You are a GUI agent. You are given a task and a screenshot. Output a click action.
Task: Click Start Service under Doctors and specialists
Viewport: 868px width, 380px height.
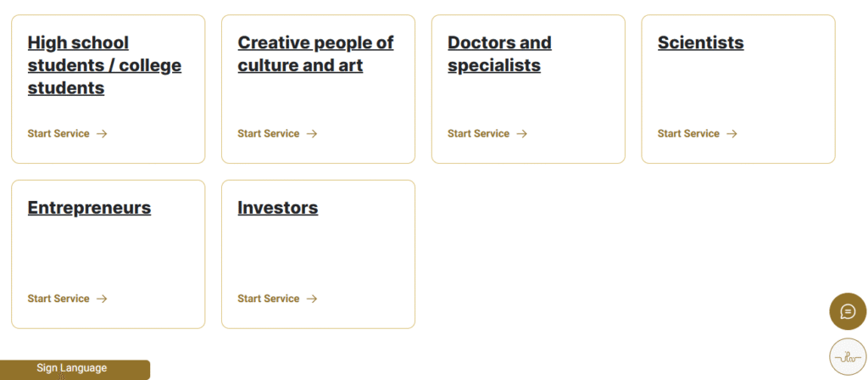(x=478, y=133)
